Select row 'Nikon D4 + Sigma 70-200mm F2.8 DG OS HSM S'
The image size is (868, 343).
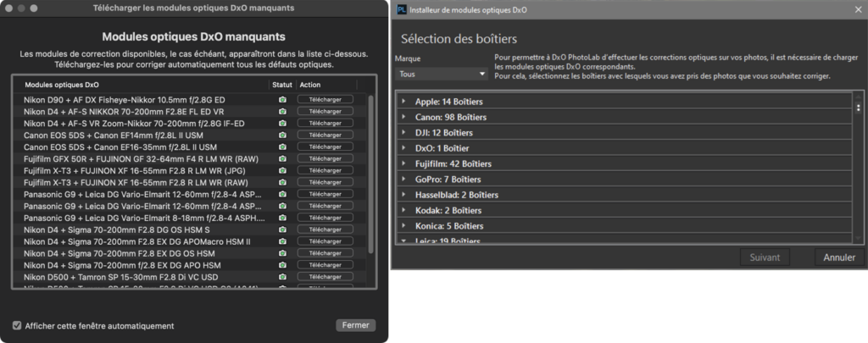coord(188,230)
